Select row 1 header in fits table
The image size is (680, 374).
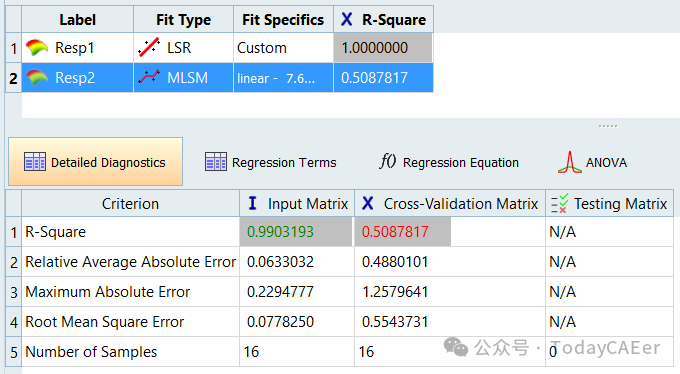click(x=14, y=48)
